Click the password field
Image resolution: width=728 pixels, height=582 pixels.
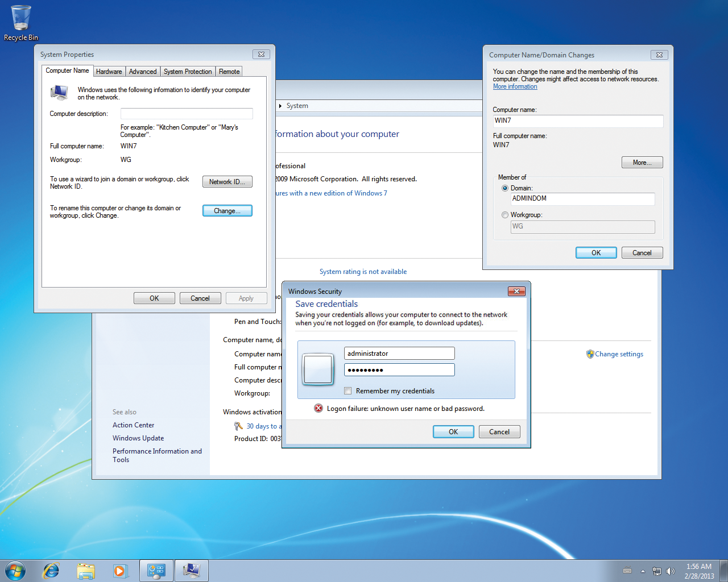[399, 370]
